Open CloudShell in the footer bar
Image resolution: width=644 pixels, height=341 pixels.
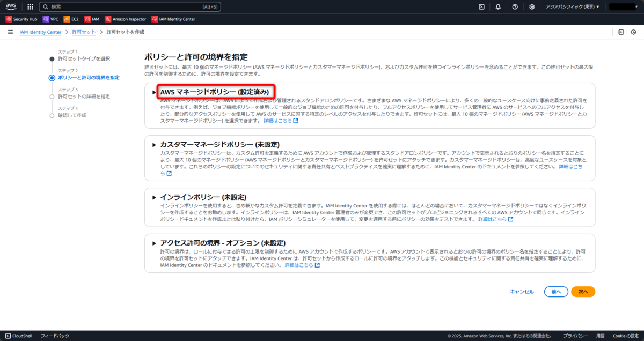pyautogui.click(x=19, y=336)
